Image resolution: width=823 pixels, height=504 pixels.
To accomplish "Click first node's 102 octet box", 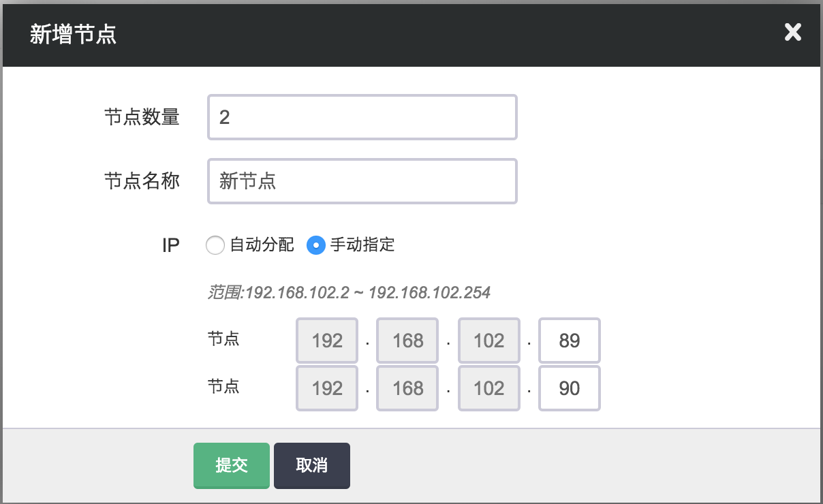I will coord(488,341).
